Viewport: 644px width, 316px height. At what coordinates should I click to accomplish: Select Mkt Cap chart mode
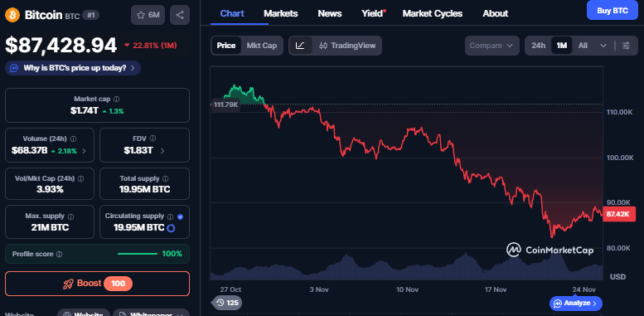click(262, 46)
